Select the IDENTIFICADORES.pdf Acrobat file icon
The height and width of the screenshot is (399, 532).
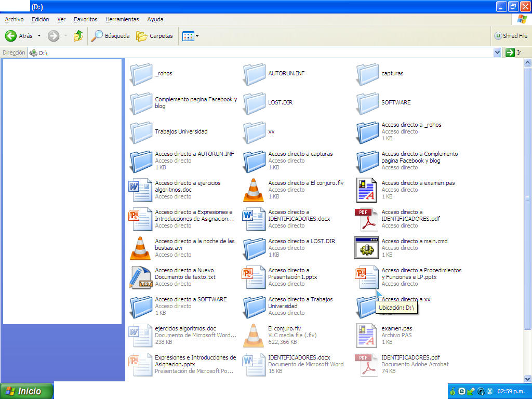366,365
